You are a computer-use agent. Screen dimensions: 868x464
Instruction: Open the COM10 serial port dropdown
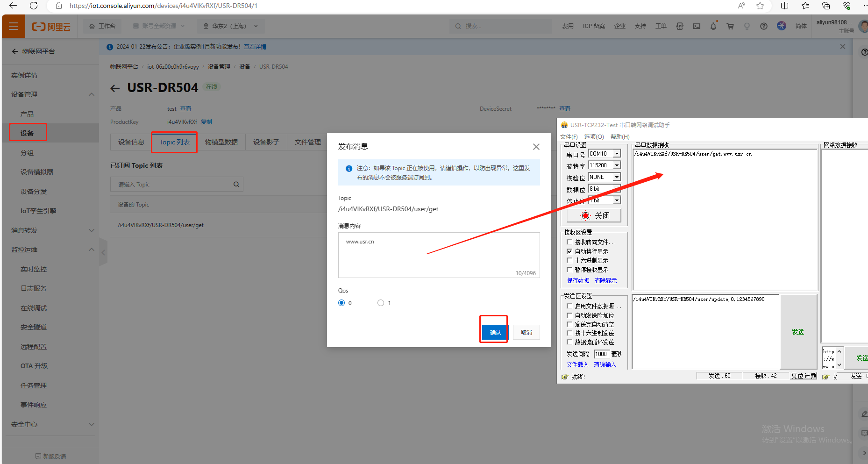(x=617, y=154)
